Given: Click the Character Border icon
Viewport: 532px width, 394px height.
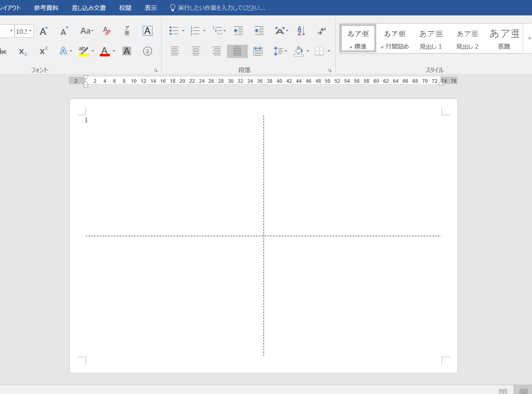Looking at the screenshot, I should tap(148, 31).
